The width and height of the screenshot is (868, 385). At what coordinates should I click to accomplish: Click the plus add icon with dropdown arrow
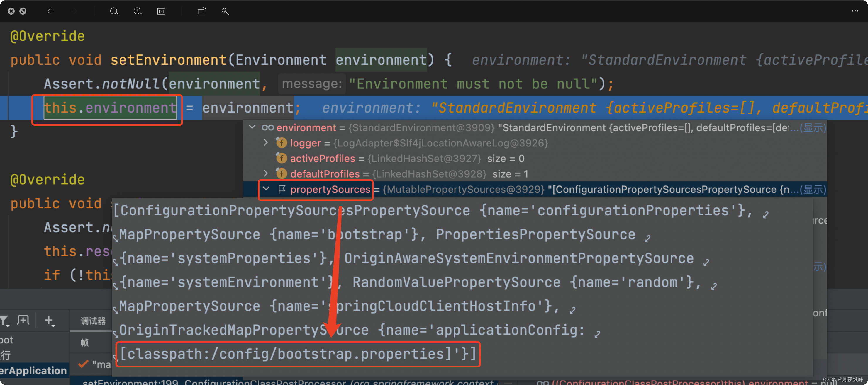[x=49, y=321]
